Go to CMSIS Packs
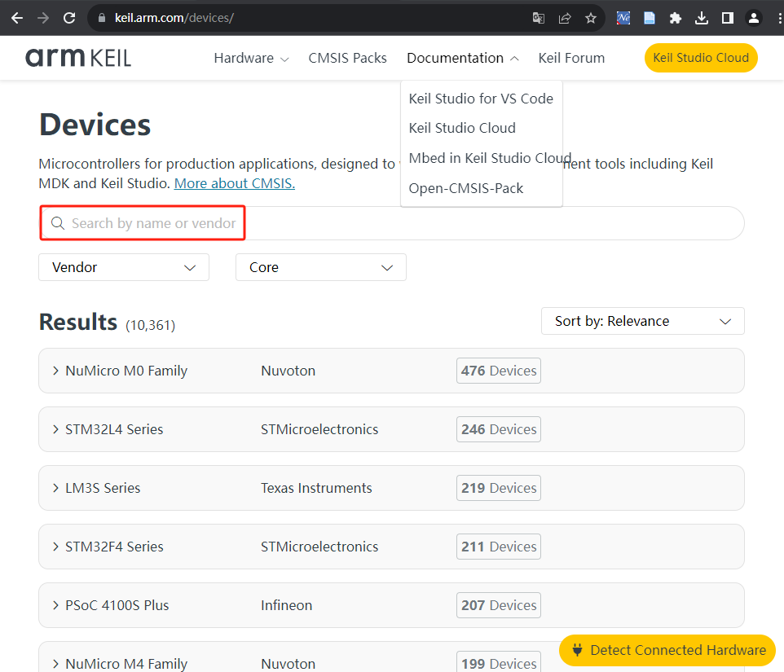The width and height of the screenshot is (784, 672). point(347,58)
